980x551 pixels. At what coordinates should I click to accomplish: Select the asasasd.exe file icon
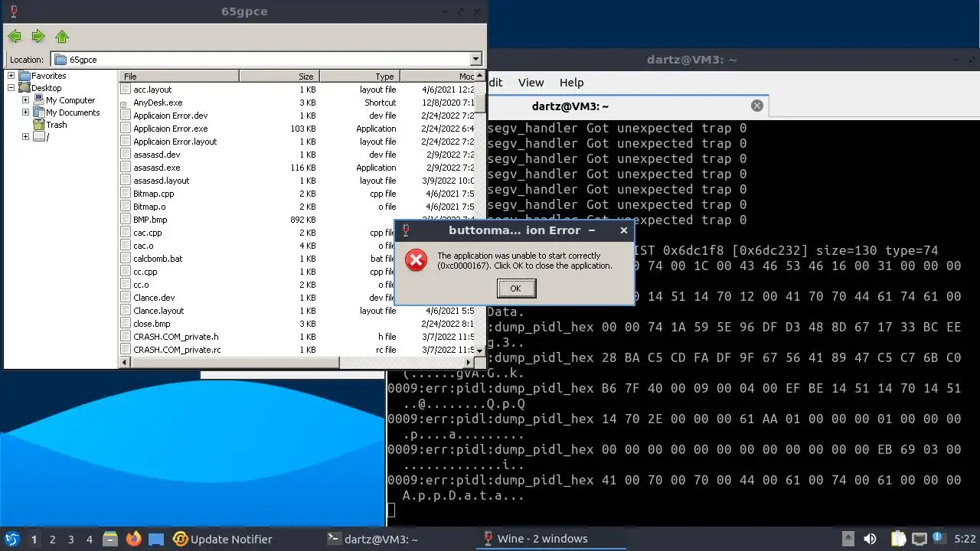pyautogui.click(x=126, y=168)
